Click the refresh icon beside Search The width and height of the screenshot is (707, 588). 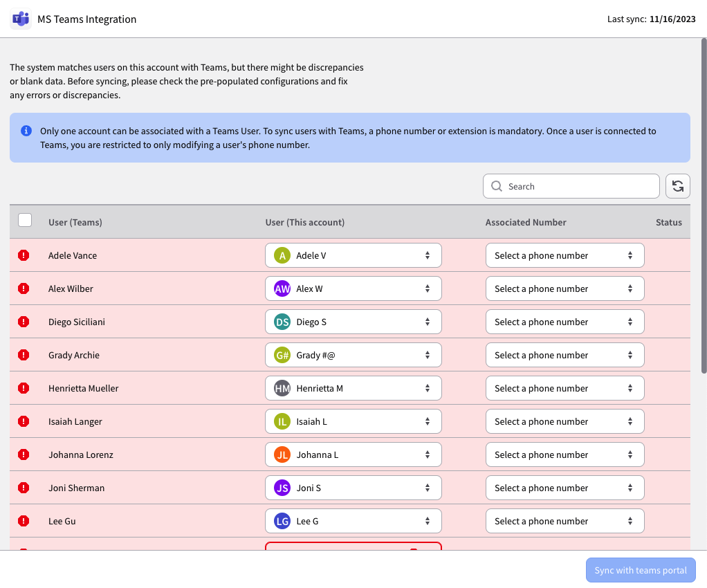pos(678,186)
